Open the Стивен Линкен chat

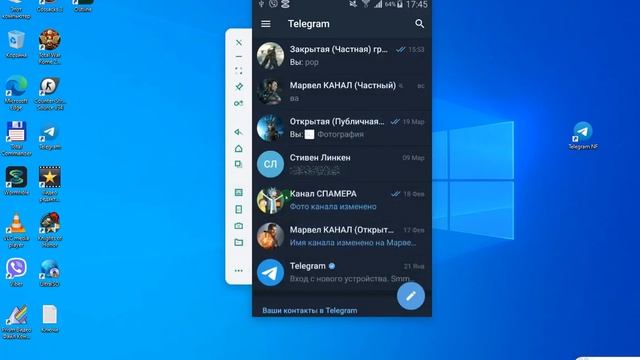tap(342, 164)
